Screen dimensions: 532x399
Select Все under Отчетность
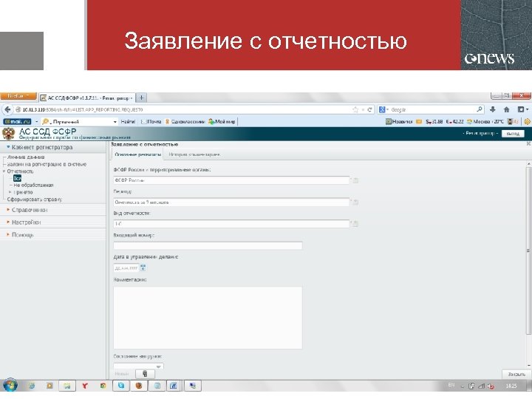pyautogui.click(x=17, y=178)
